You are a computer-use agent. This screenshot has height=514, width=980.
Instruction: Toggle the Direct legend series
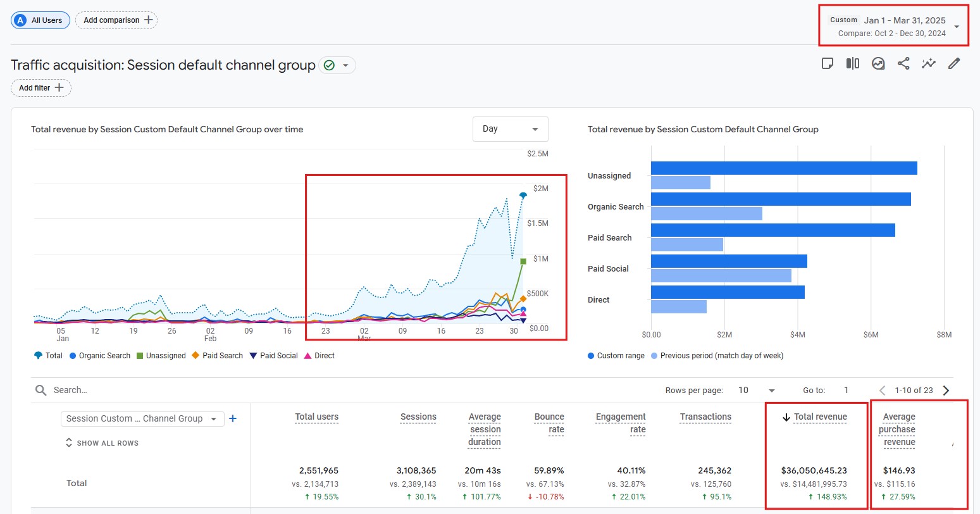[319, 356]
